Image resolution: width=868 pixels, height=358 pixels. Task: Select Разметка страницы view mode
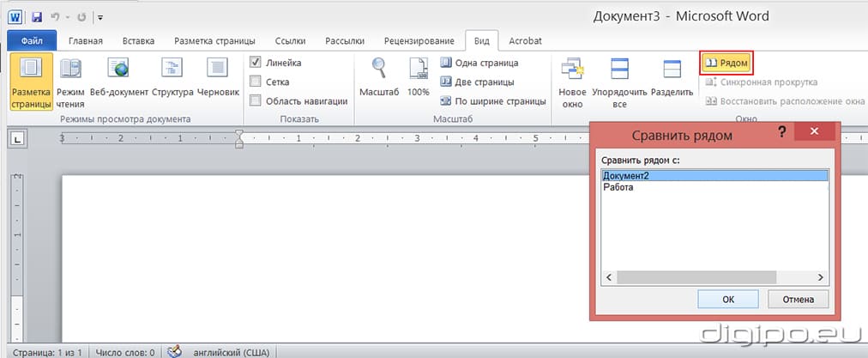click(x=31, y=82)
